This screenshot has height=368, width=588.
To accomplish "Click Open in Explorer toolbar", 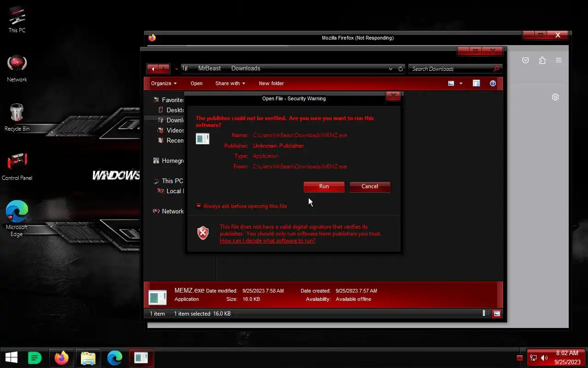I will click(x=197, y=83).
